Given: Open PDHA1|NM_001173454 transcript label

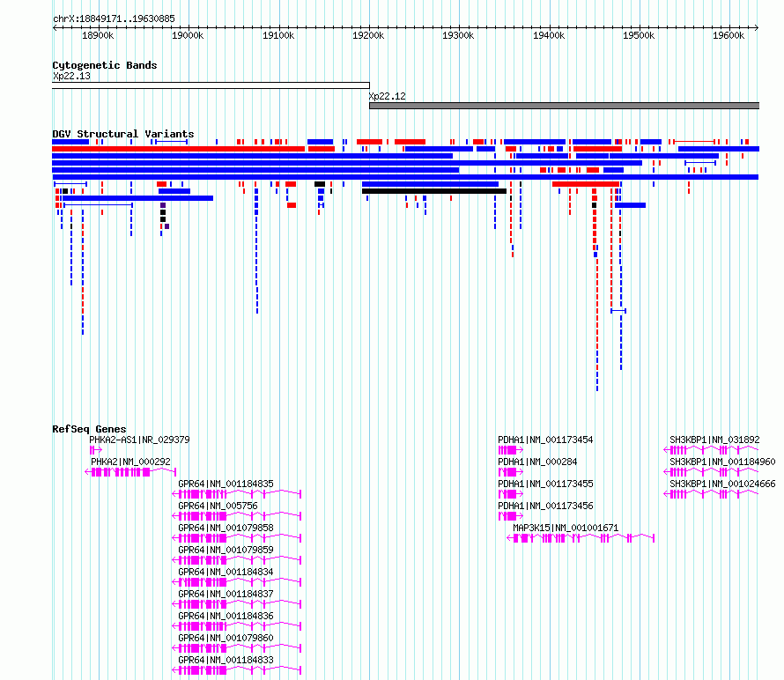Looking at the screenshot, I should click(545, 440).
